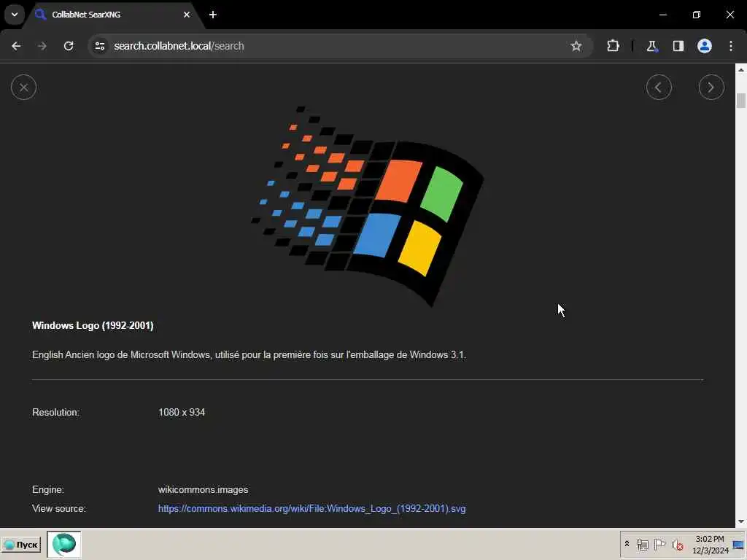The height and width of the screenshot is (560, 747).
Task: Open the Пуск start menu
Action: coord(21,545)
